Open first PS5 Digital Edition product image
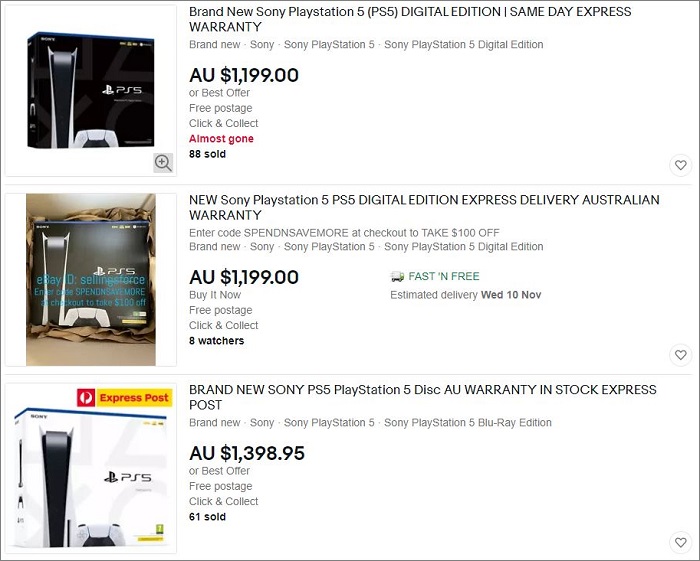The height and width of the screenshot is (561, 700). tap(92, 90)
